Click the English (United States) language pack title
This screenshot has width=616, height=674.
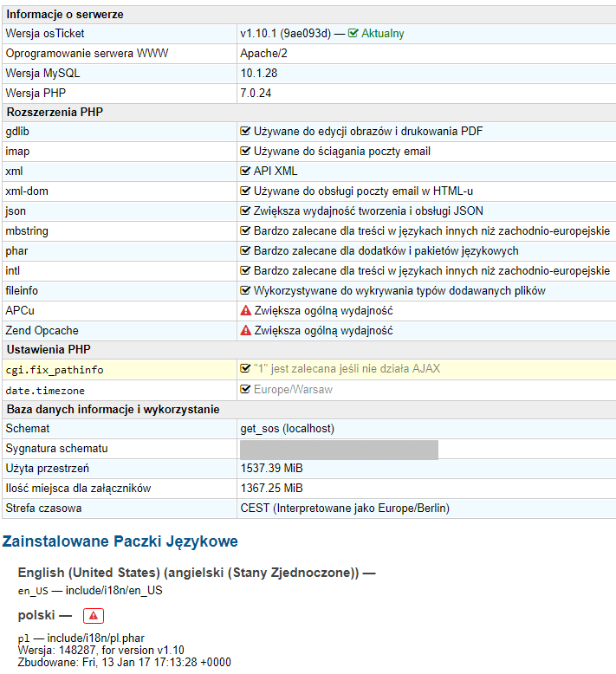pyautogui.click(x=188, y=573)
